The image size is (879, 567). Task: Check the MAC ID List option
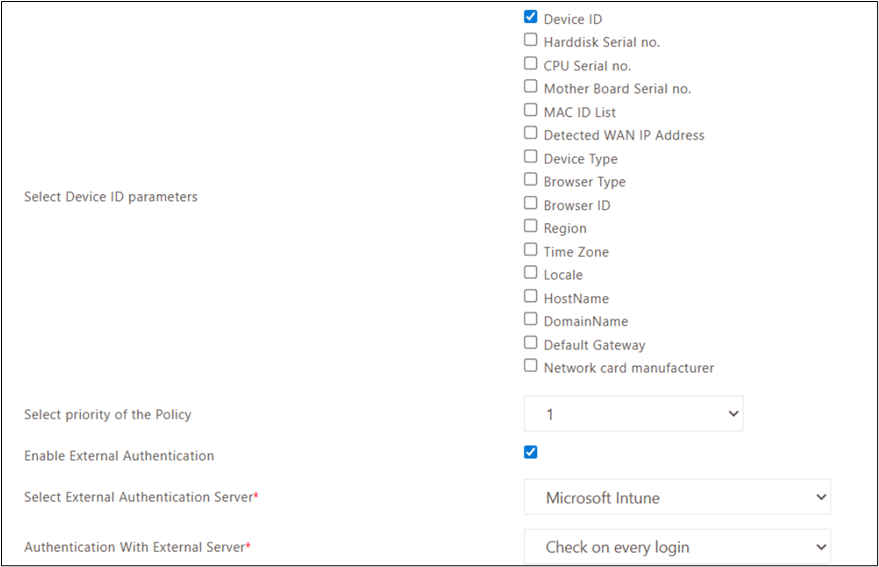point(530,110)
